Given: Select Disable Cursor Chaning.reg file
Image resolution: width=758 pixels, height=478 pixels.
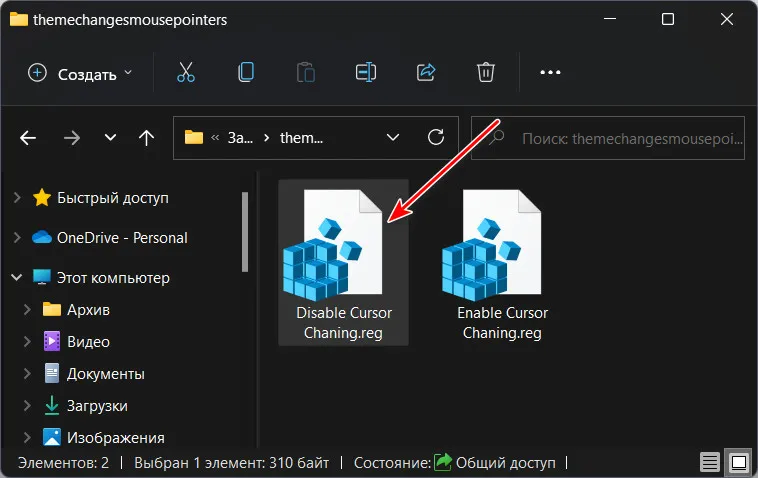Looking at the screenshot, I should pyautogui.click(x=343, y=265).
